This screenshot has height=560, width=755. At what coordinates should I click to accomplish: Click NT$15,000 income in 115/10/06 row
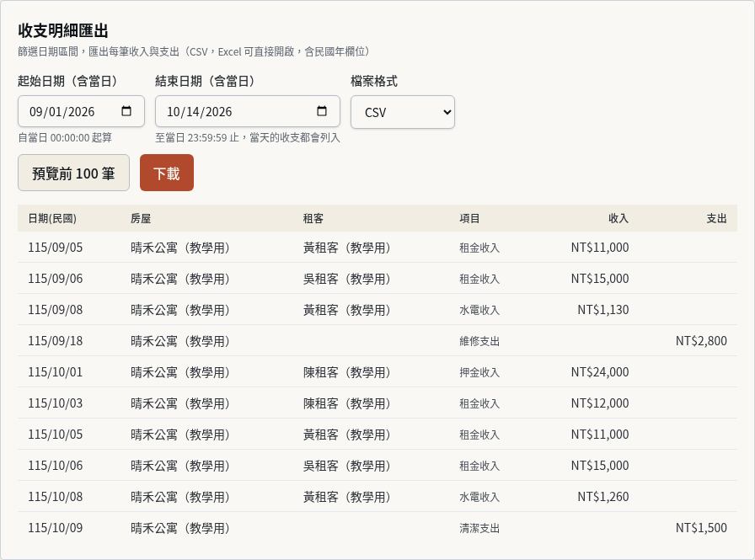tap(600, 466)
